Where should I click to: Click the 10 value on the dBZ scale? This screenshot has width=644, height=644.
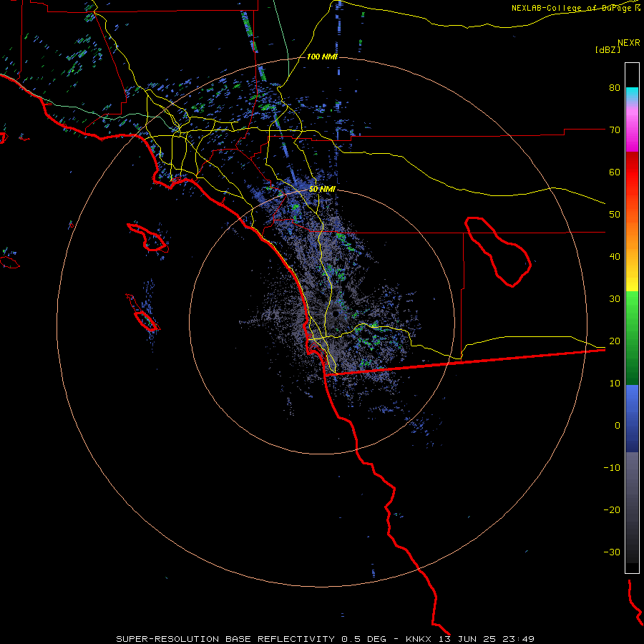615,384
